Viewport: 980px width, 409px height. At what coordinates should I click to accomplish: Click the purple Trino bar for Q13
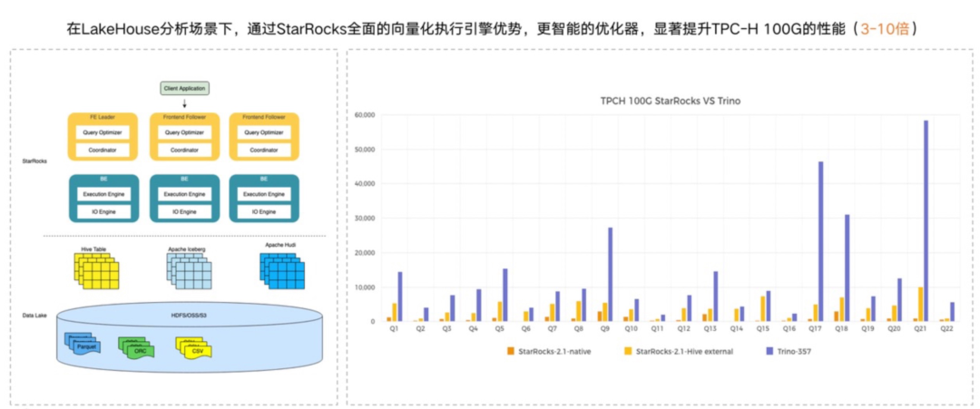(716, 297)
